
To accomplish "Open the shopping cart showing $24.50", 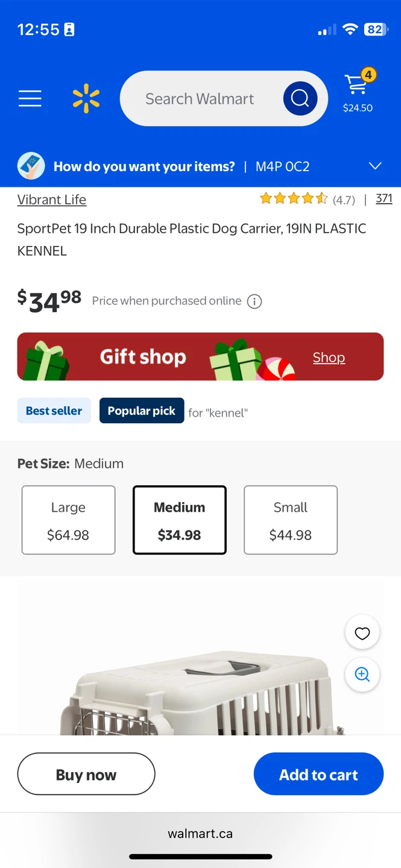I will pyautogui.click(x=358, y=93).
